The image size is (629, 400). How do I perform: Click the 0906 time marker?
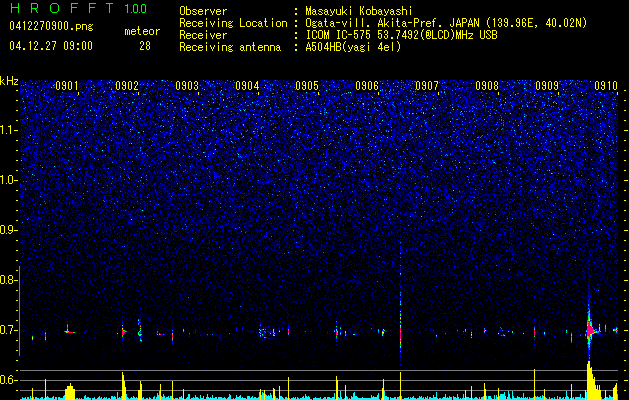tap(367, 86)
